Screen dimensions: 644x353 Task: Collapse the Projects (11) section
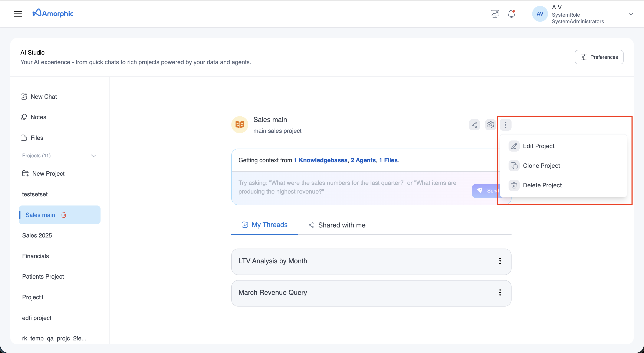[x=93, y=156]
